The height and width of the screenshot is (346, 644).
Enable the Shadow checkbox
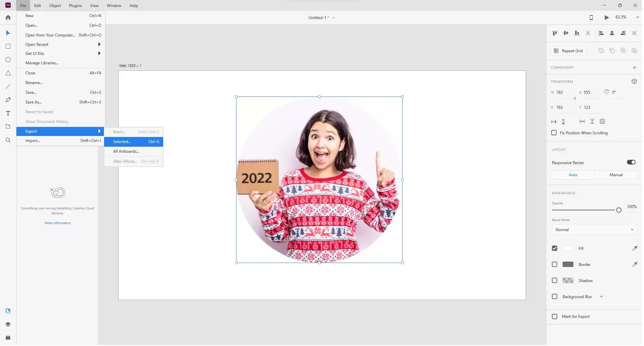pyautogui.click(x=555, y=280)
